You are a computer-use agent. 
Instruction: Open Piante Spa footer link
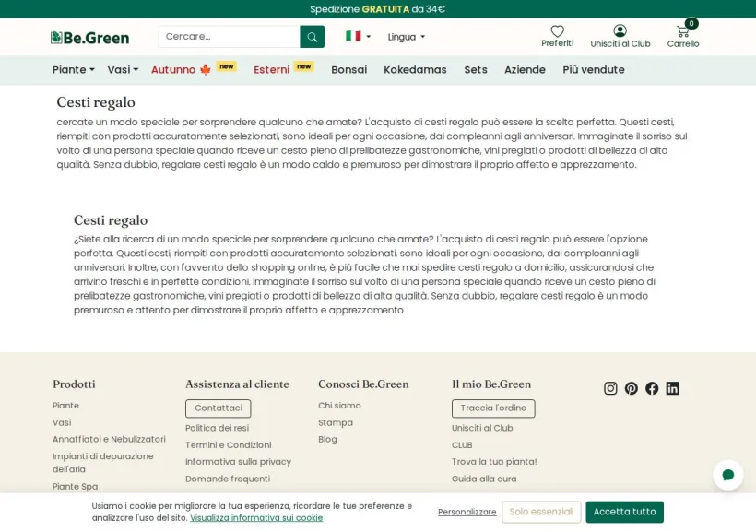click(x=76, y=486)
